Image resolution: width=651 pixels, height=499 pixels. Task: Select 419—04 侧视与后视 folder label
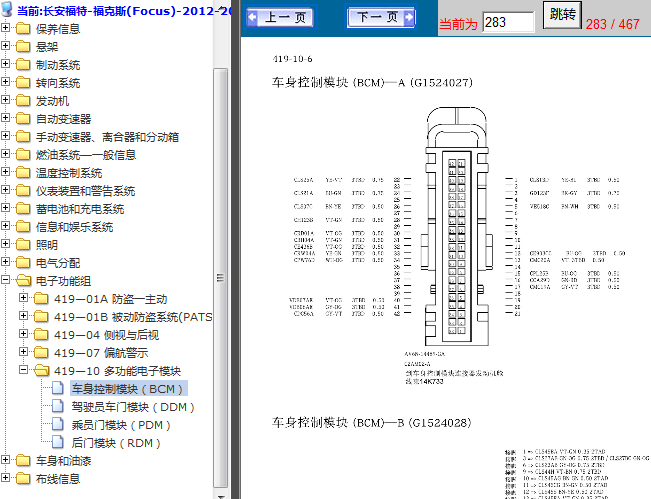pyautogui.click(x=106, y=335)
